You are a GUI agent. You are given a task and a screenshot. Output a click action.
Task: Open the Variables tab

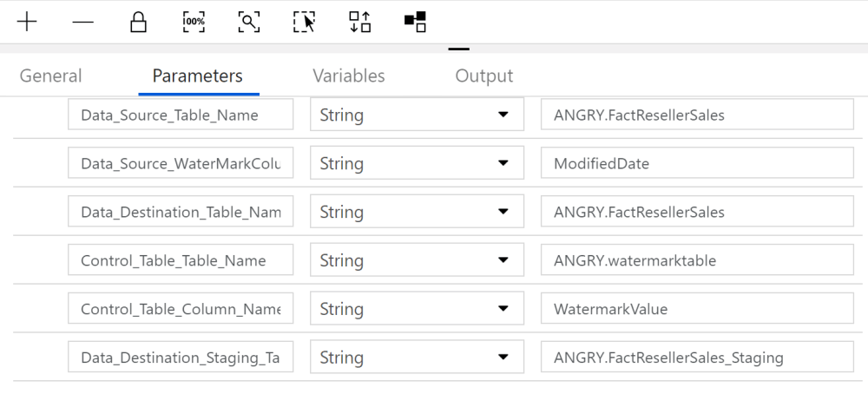click(x=348, y=76)
